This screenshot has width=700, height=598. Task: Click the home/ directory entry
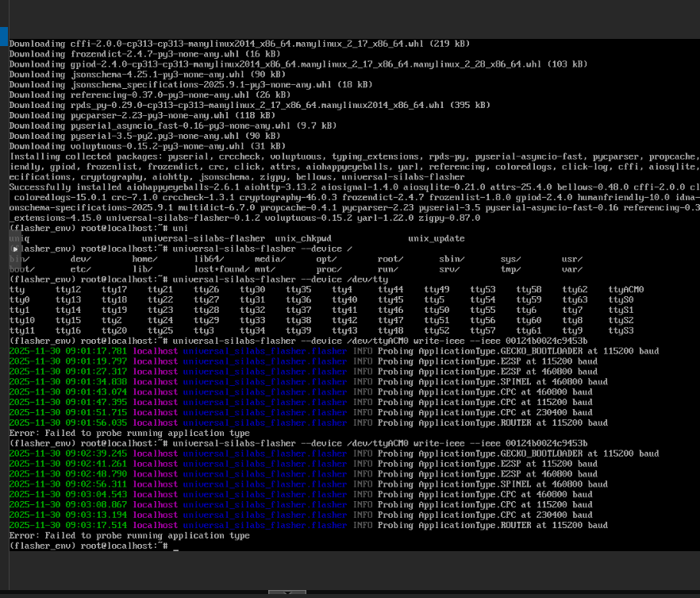click(145, 259)
